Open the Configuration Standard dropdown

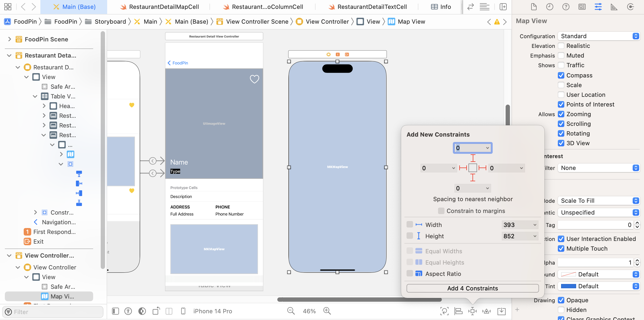click(x=599, y=36)
